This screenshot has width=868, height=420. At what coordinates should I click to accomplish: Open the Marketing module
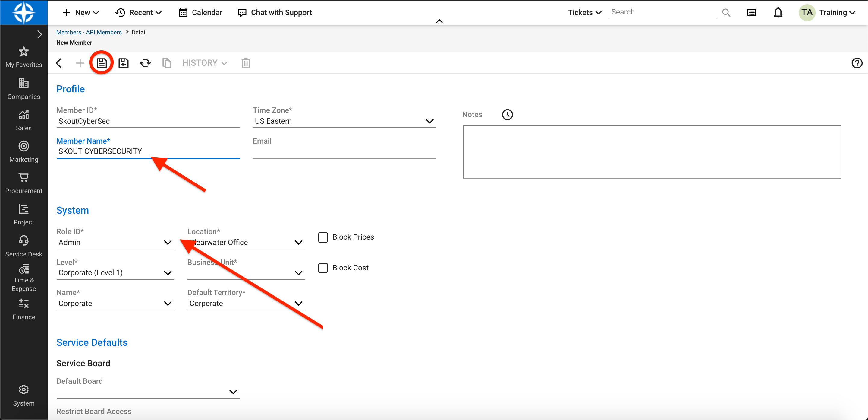coord(24,152)
